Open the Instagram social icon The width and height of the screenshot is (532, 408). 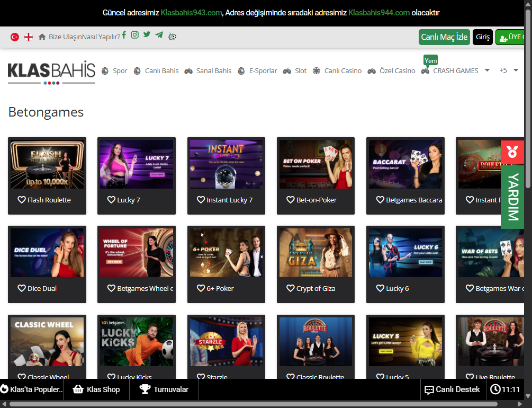click(x=135, y=35)
